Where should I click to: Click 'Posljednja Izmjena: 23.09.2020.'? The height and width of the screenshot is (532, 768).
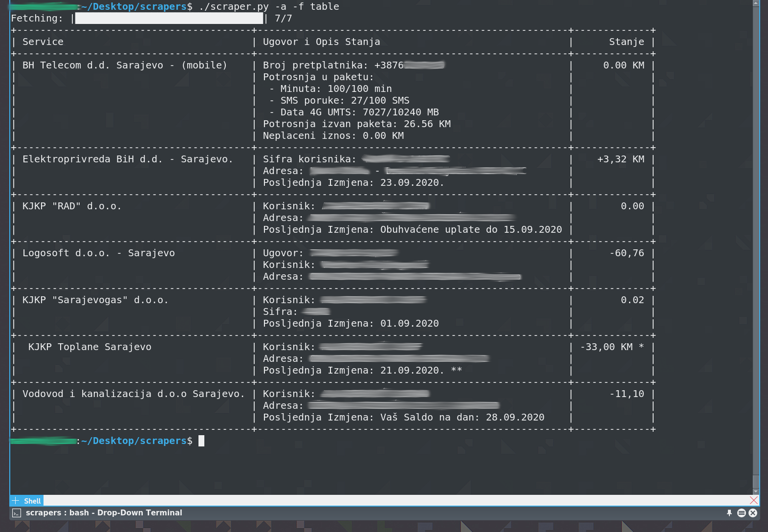(x=353, y=183)
